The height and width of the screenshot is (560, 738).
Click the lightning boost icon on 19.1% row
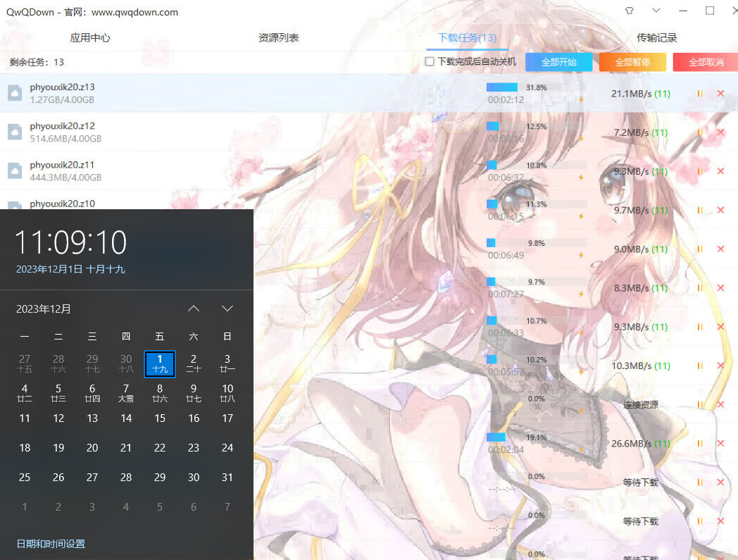tap(581, 449)
